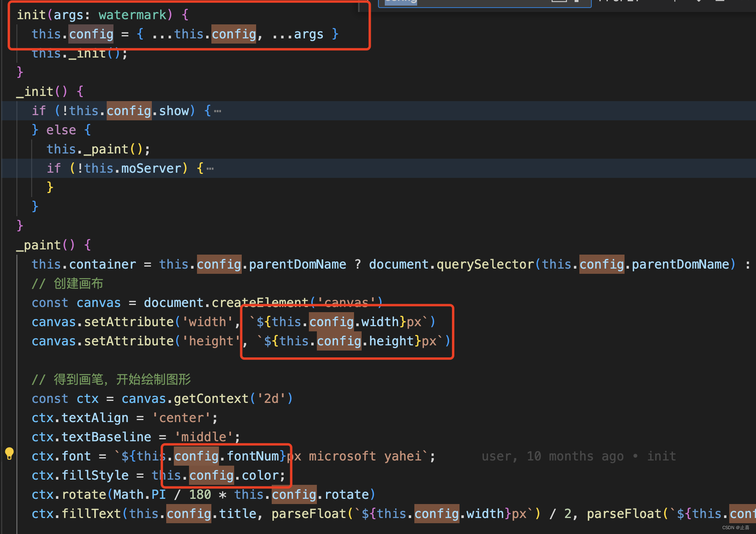756x534 pixels.
Task: Click the 'moServer' property
Action: pos(151,168)
